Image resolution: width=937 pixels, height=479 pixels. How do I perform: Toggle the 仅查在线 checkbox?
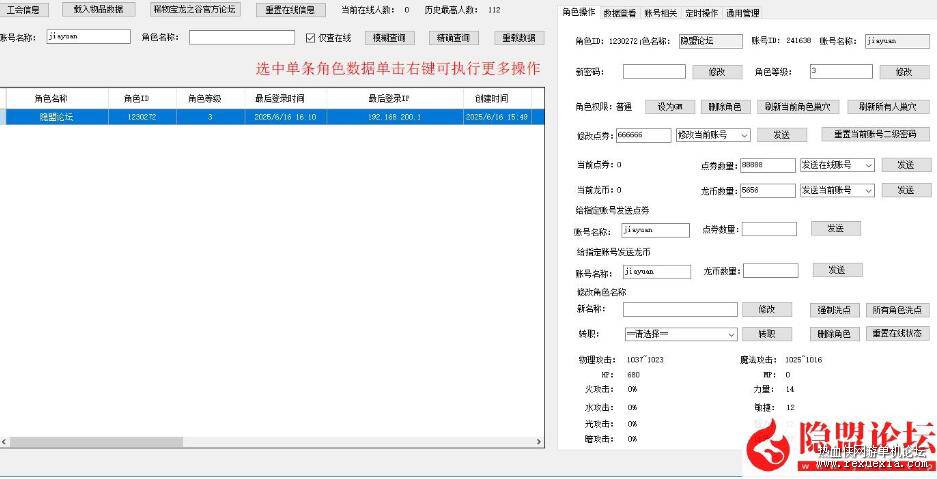click(x=310, y=38)
